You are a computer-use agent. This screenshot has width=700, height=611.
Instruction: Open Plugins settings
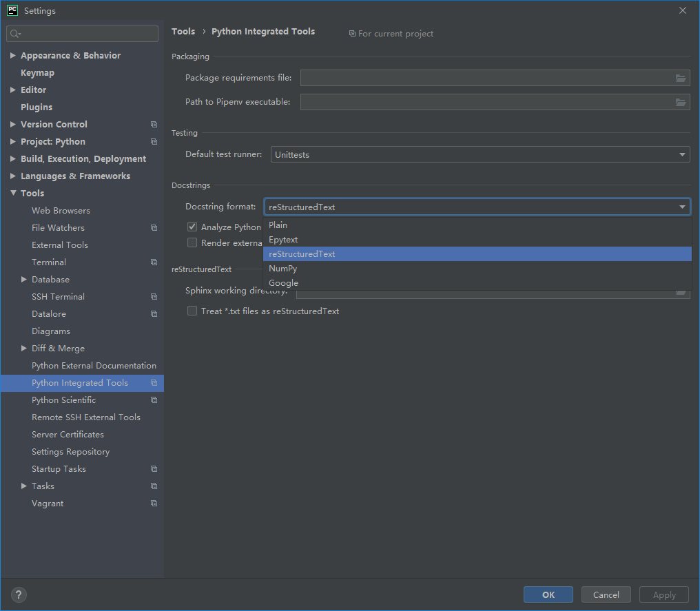click(x=37, y=107)
